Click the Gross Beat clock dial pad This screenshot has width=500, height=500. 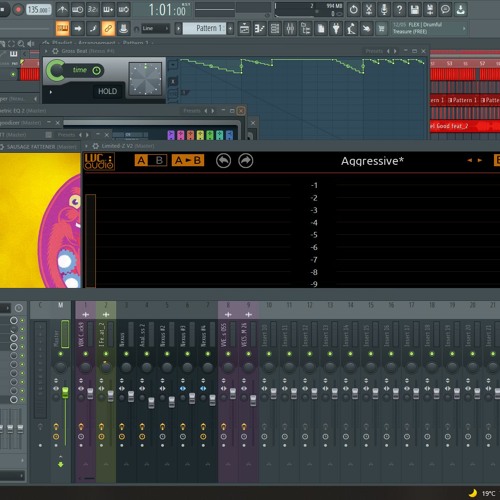point(145,79)
